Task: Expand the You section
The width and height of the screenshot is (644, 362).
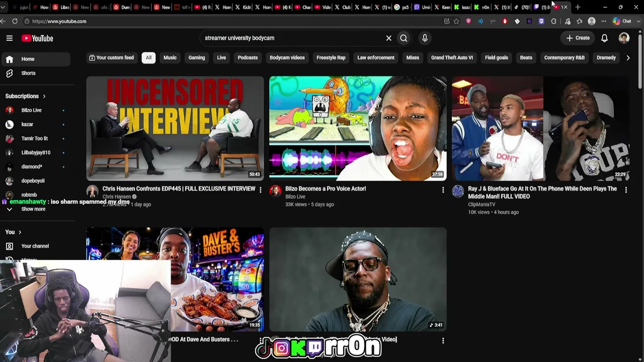Action: pos(13,232)
